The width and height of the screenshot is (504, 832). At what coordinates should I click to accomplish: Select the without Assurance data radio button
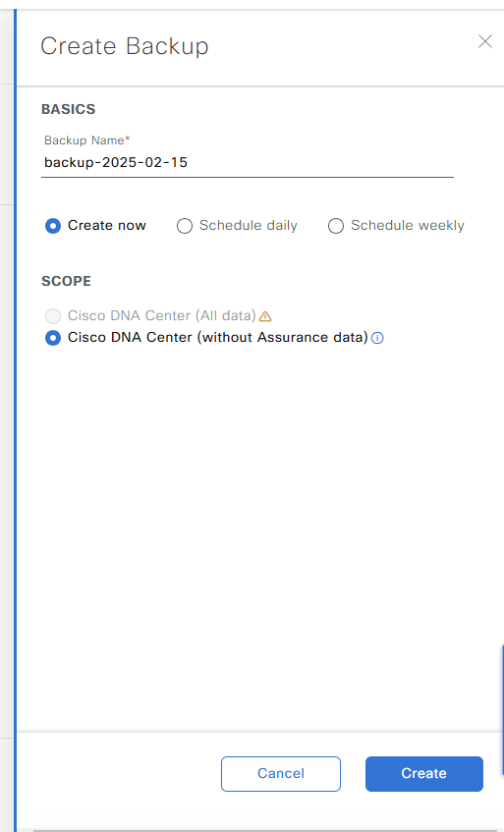53,338
